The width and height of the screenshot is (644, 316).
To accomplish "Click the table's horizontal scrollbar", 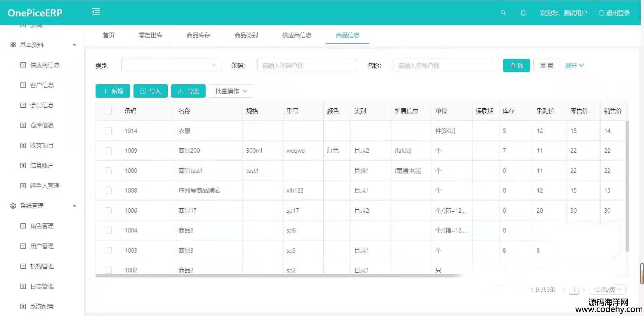I will (x=268, y=276).
